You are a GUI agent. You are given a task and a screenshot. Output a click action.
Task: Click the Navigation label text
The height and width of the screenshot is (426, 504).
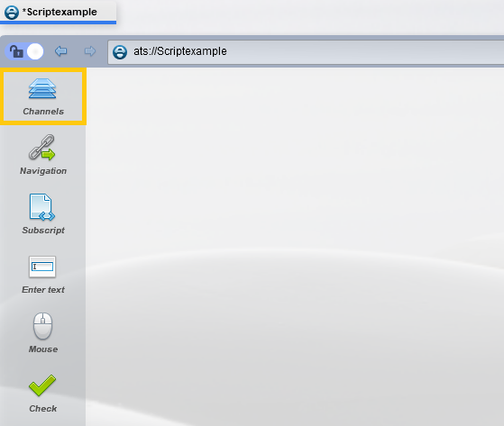pyautogui.click(x=43, y=171)
